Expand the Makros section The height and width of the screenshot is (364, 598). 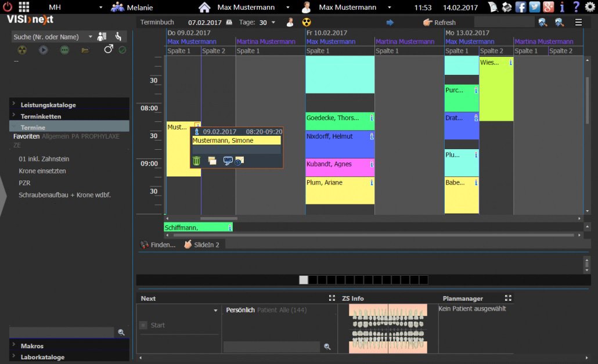pos(32,346)
